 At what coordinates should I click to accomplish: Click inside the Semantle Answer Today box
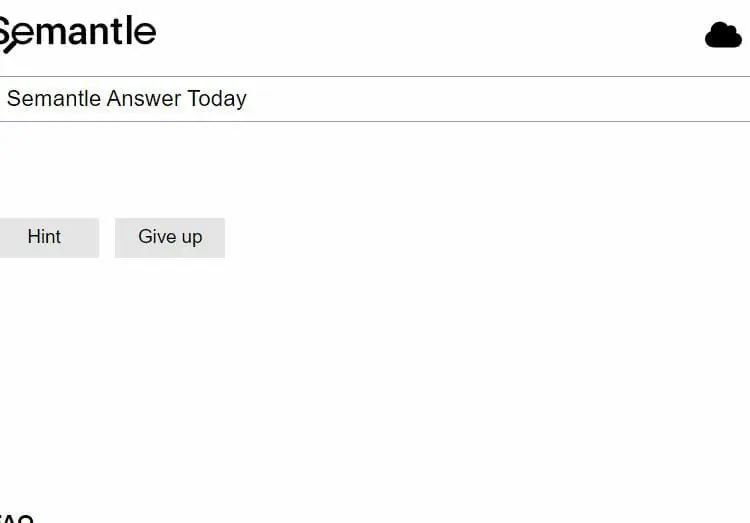(x=375, y=99)
